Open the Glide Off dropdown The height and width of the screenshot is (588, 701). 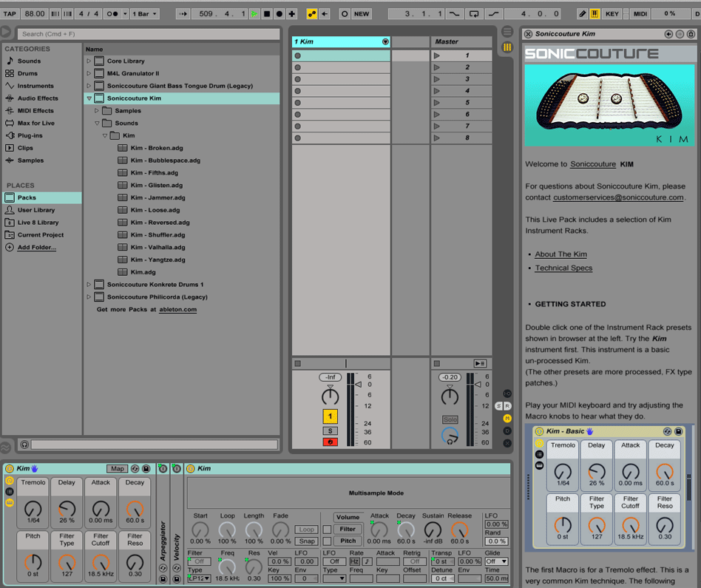497,561
